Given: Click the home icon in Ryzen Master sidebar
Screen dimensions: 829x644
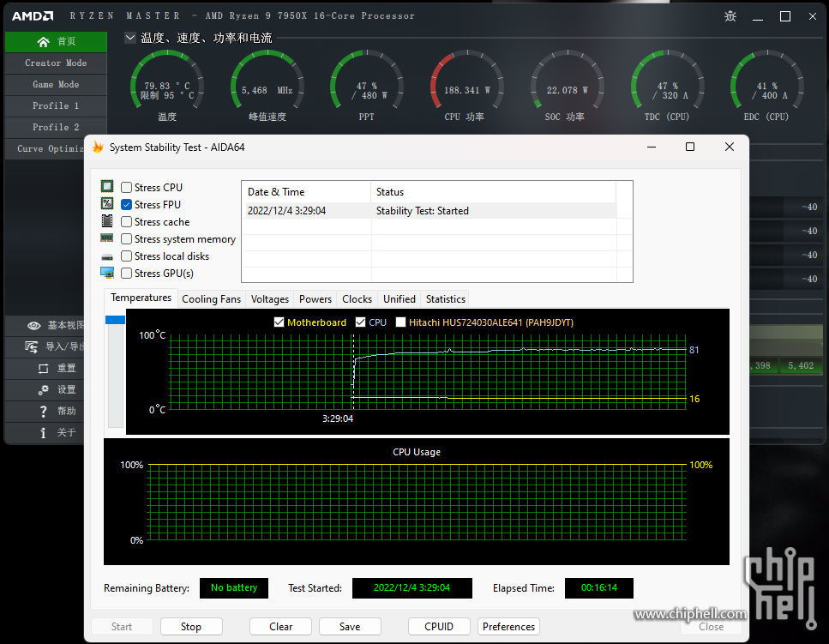Looking at the screenshot, I should (44, 42).
